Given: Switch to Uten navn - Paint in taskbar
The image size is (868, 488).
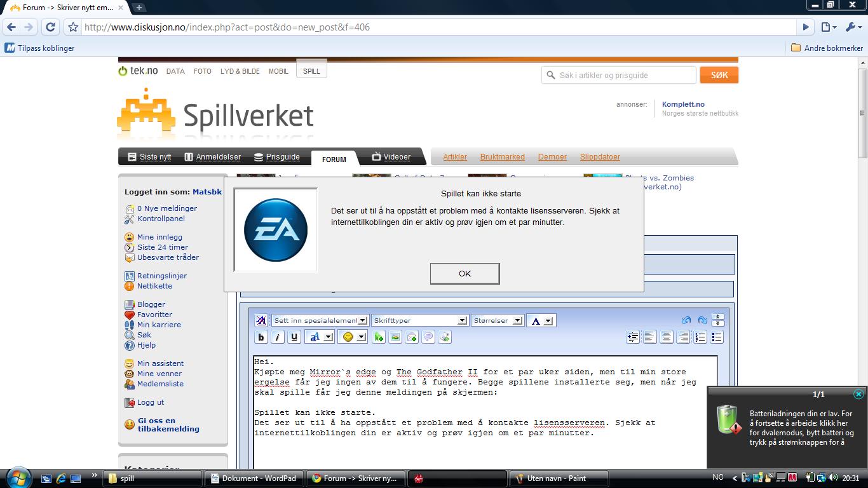Looking at the screenshot, I should coord(559,478).
